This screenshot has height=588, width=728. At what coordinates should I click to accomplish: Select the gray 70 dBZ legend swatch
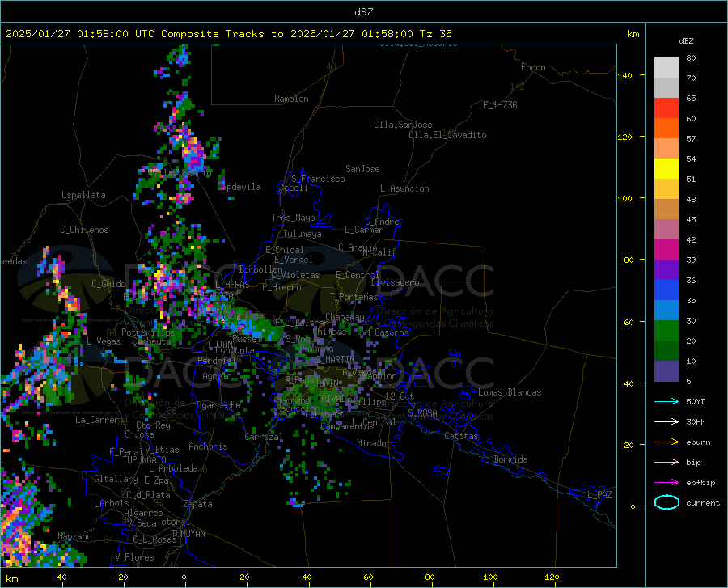667,87
